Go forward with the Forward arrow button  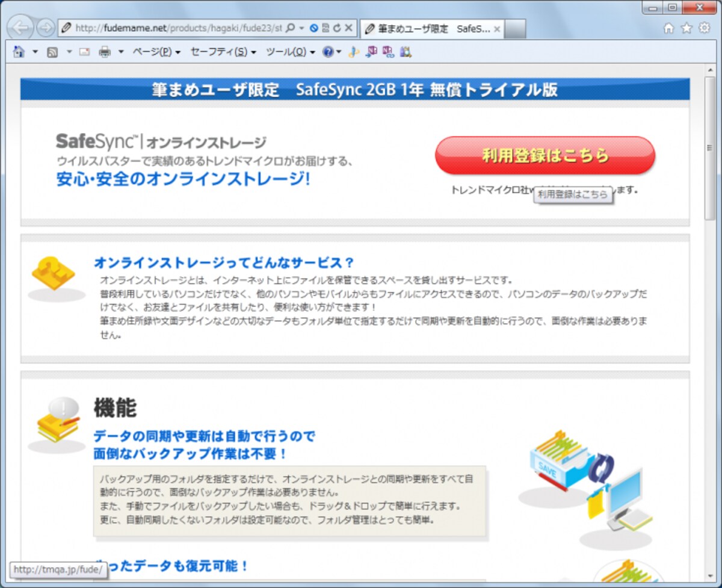[45, 28]
